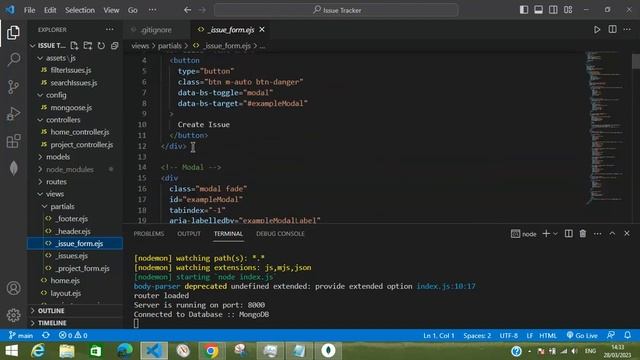Open the View menu
This screenshot has width=640, height=360.
coord(111,10)
